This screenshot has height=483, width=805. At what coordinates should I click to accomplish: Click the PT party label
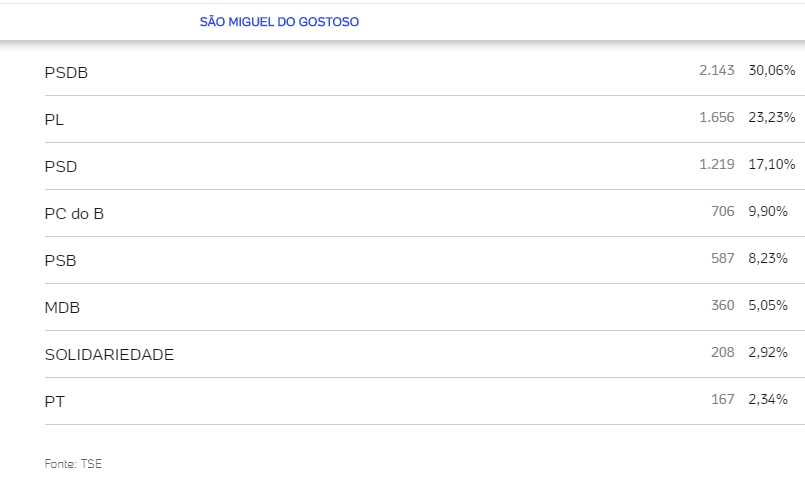tap(55, 401)
